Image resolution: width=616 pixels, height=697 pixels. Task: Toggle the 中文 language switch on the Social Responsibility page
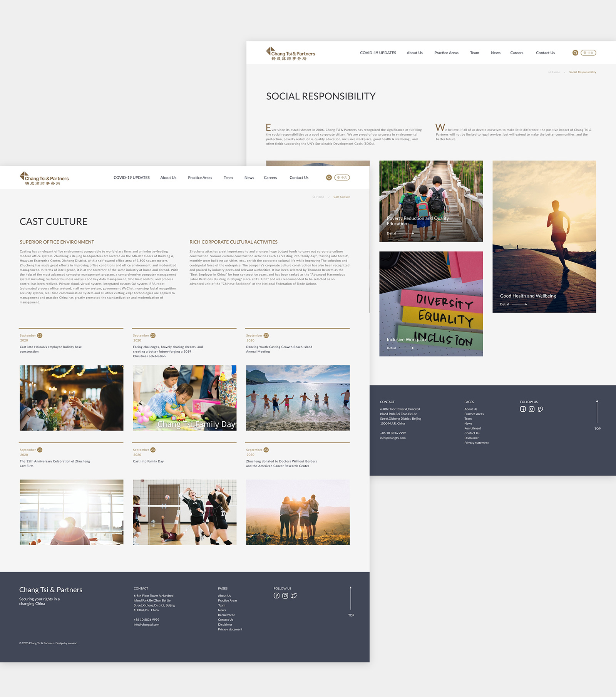point(588,53)
